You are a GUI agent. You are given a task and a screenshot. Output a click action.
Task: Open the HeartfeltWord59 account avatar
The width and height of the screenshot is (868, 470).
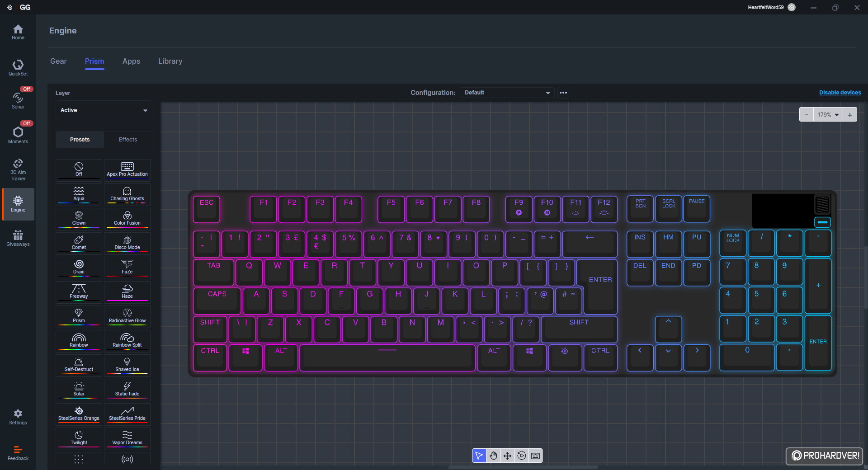tap(792, 7)
